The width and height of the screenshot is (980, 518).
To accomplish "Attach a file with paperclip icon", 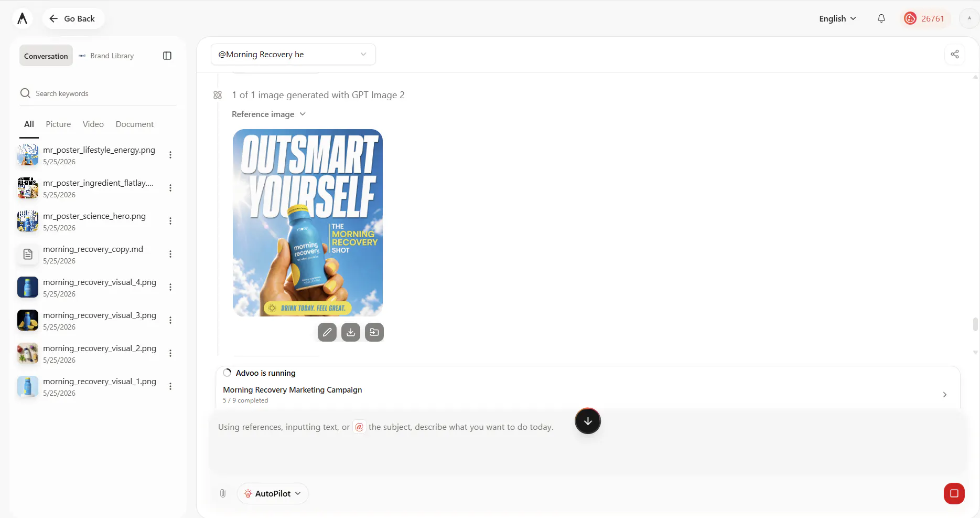I will 223,493.
